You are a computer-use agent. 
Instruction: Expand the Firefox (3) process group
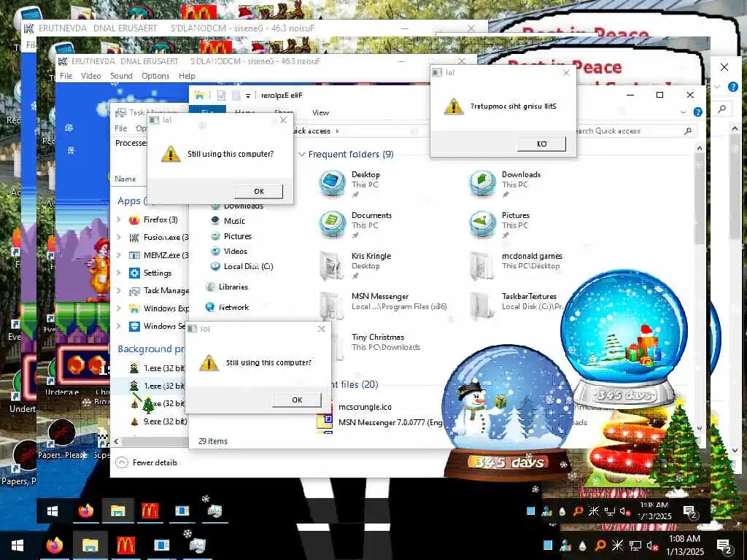click(x=119, y=219)
